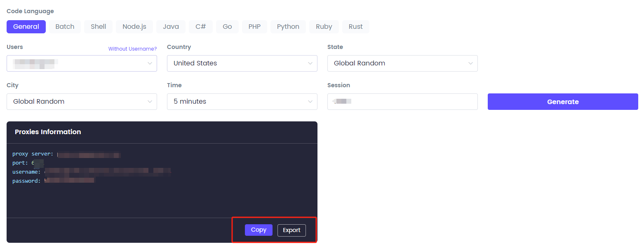This screenshot has height=251, width=644.
Task: Expand the Country dropdown showing United States
Action: point(242,63)
